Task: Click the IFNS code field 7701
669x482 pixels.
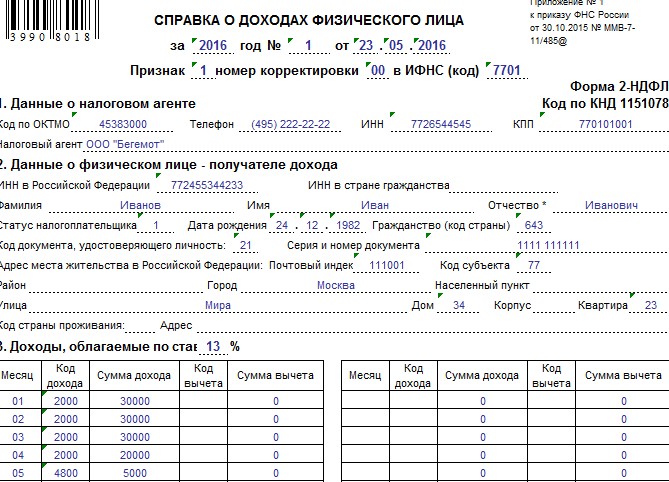Action: 500,71
